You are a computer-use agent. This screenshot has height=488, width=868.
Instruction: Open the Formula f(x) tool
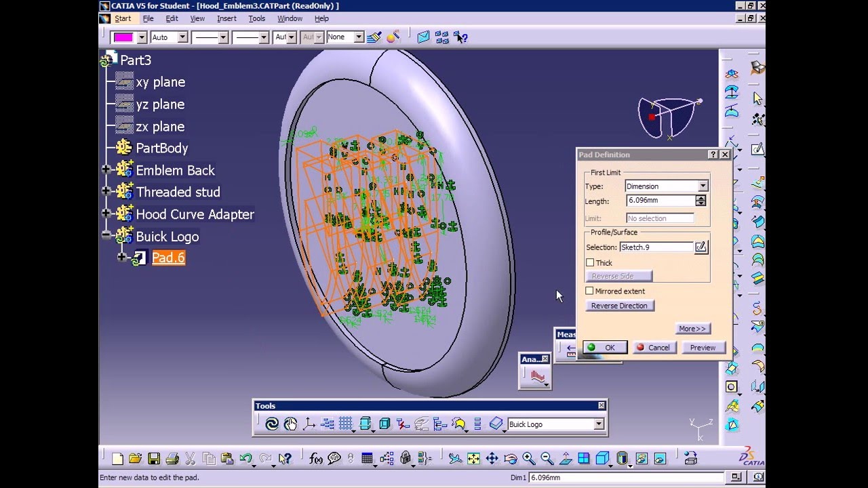pos(316,459)
